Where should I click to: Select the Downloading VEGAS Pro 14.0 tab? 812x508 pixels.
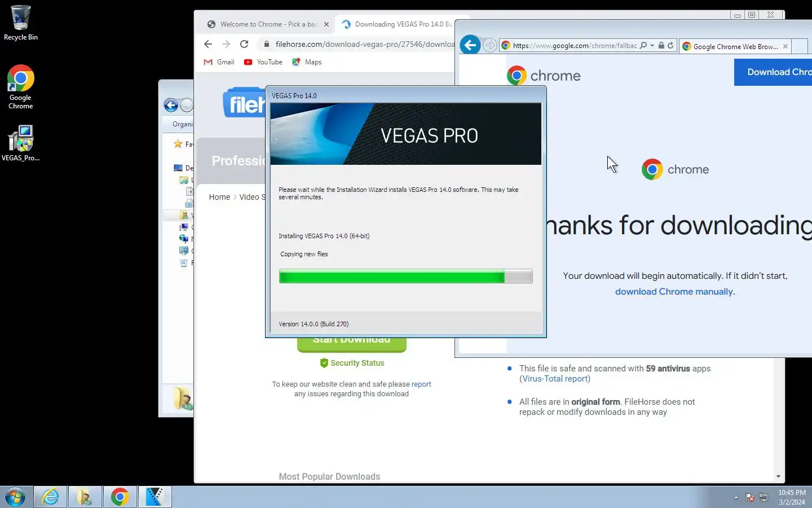(398, 24)
